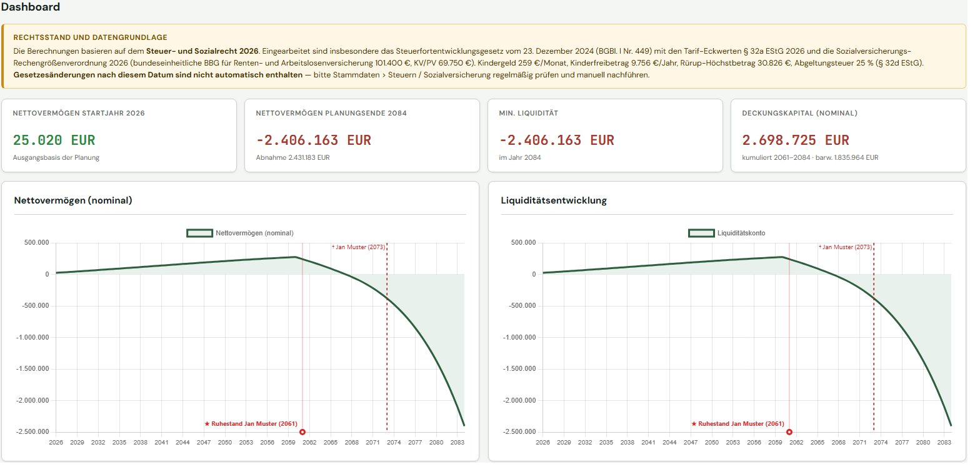Click the Dashboard page heading
This screenshot has width=980, height=472.
pyautogui.click(x=31, y=7)
